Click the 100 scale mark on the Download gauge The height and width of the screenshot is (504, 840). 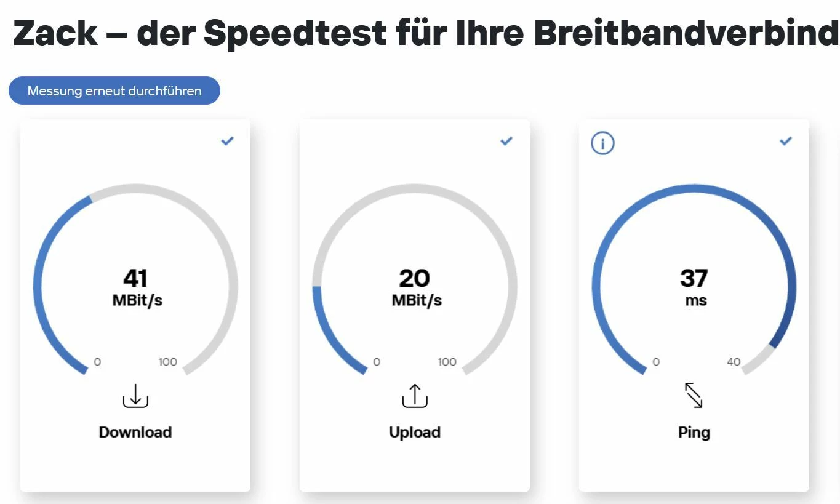pos(168,362)
